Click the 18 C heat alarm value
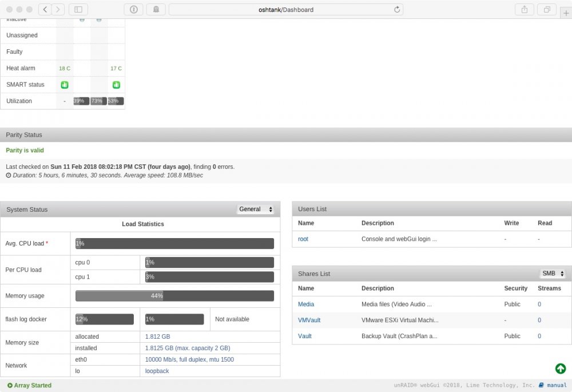 [x=65, y=68]
